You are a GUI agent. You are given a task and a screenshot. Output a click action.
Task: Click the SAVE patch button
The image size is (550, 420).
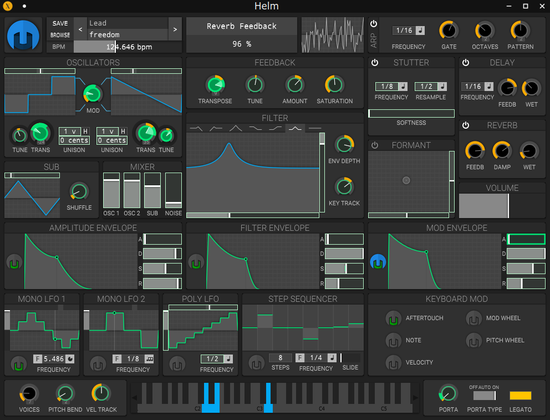coord(60,24)
